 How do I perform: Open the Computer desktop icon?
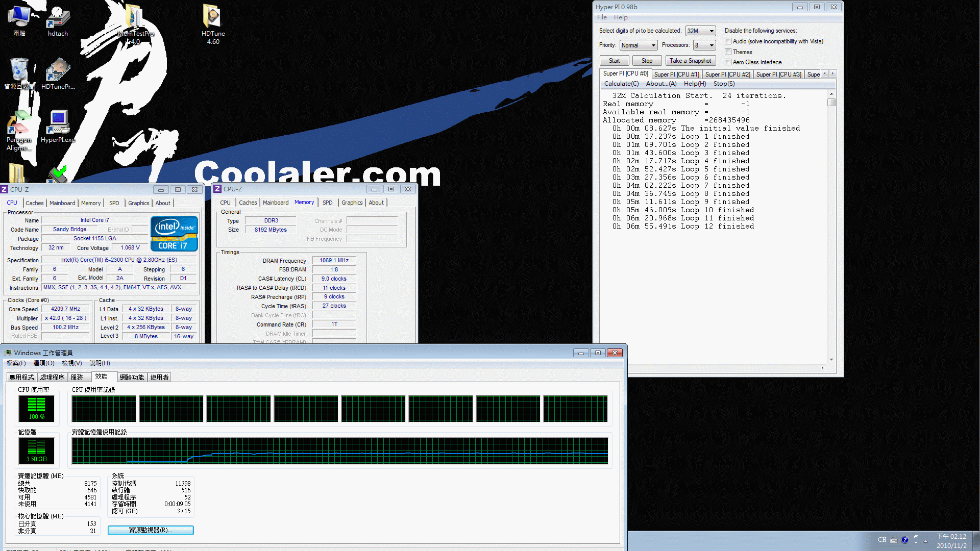[19, 21]
